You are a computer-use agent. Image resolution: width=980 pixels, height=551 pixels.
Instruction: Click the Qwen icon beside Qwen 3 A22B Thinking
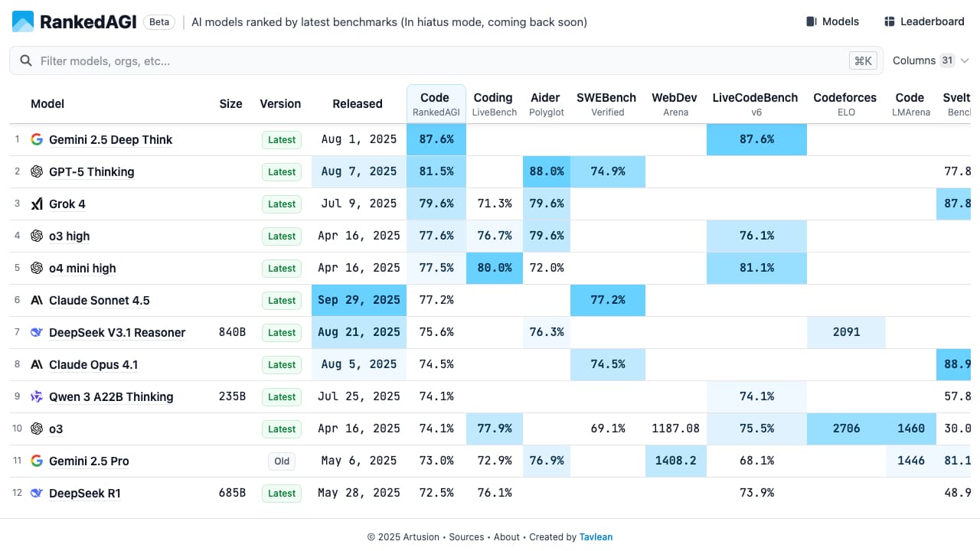point(37,396)
